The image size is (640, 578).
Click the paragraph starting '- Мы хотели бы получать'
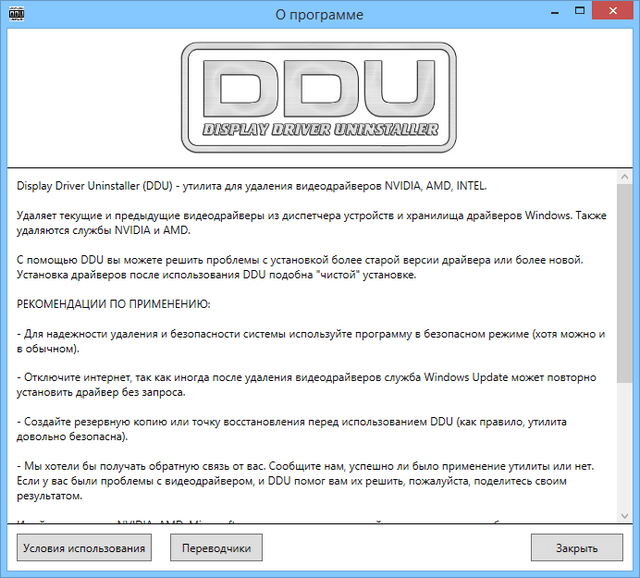(305, 481)
